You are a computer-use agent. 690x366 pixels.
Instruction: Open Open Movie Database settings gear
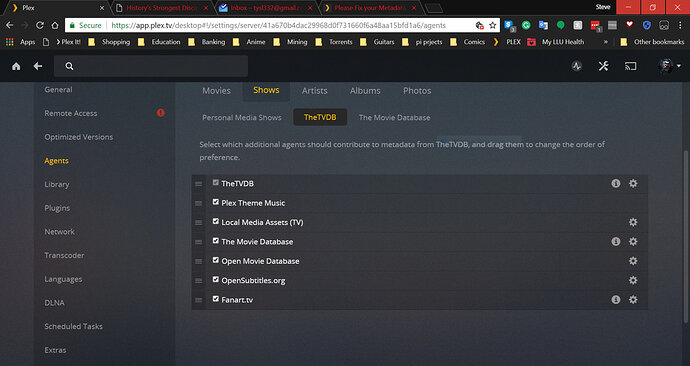coord(633,261)
